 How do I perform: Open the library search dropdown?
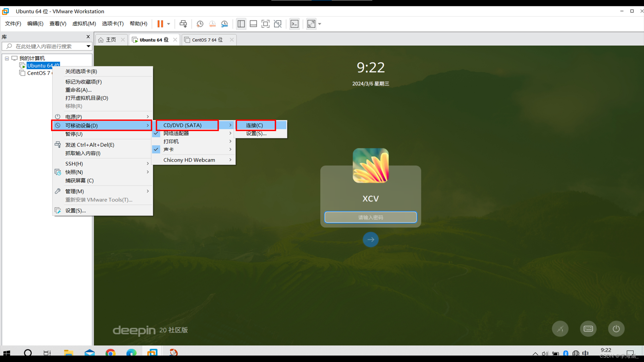(x=88, y=46)
